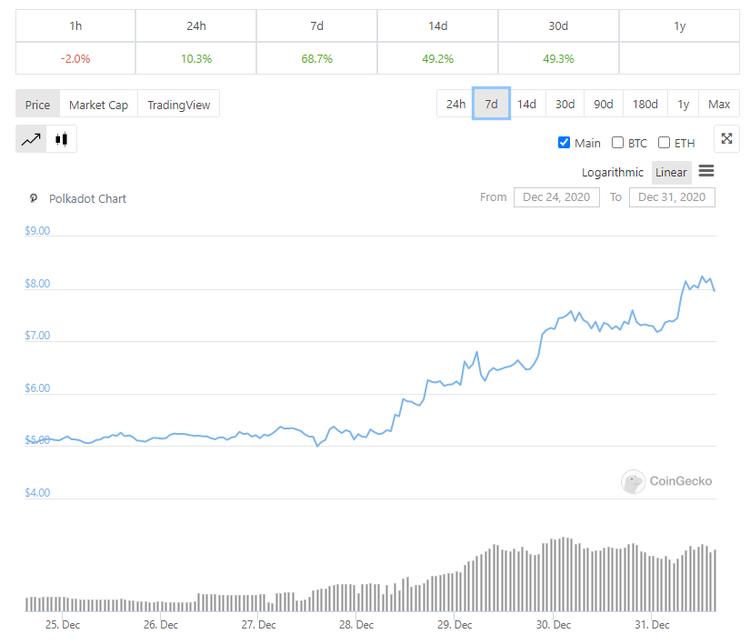Edit the To date field

coord(672,197)
